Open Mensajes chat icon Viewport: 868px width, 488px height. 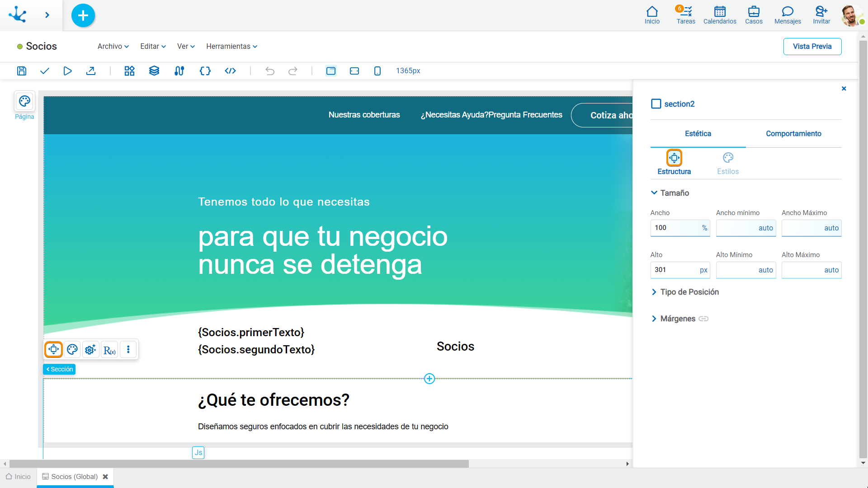(788, 15)
